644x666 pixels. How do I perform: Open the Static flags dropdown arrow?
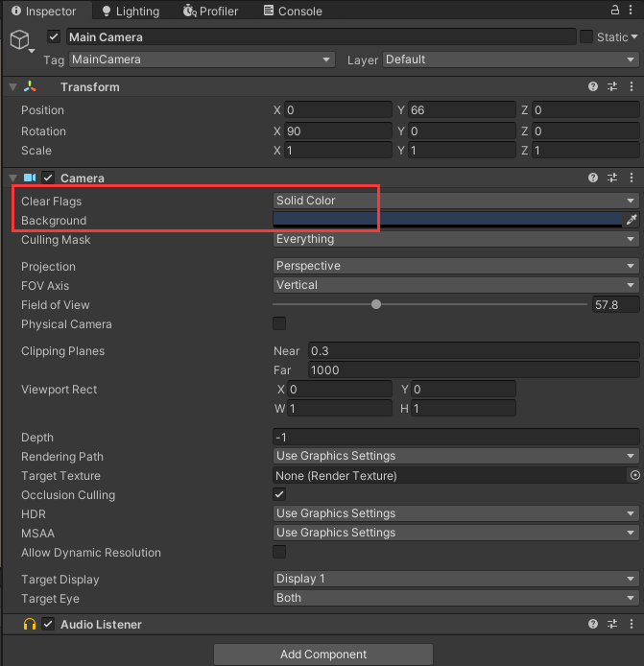[634, 37]
